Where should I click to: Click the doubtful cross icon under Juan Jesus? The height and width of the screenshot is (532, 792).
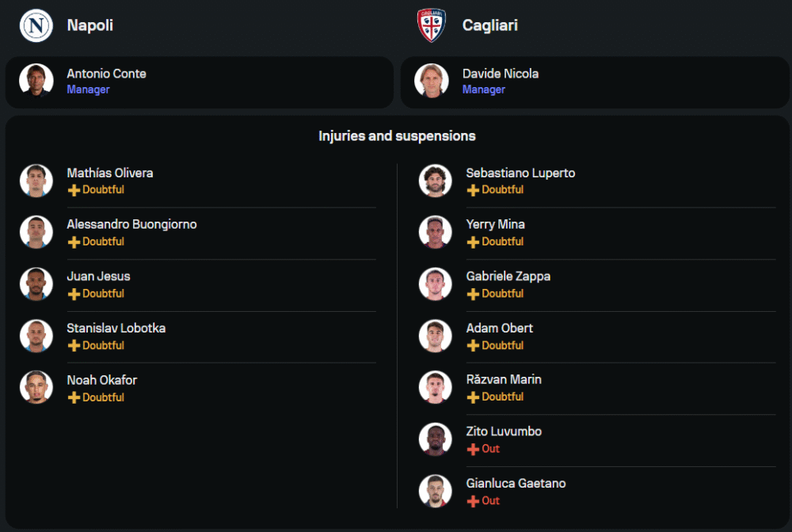pyautogui.click(x=74, y=294)
